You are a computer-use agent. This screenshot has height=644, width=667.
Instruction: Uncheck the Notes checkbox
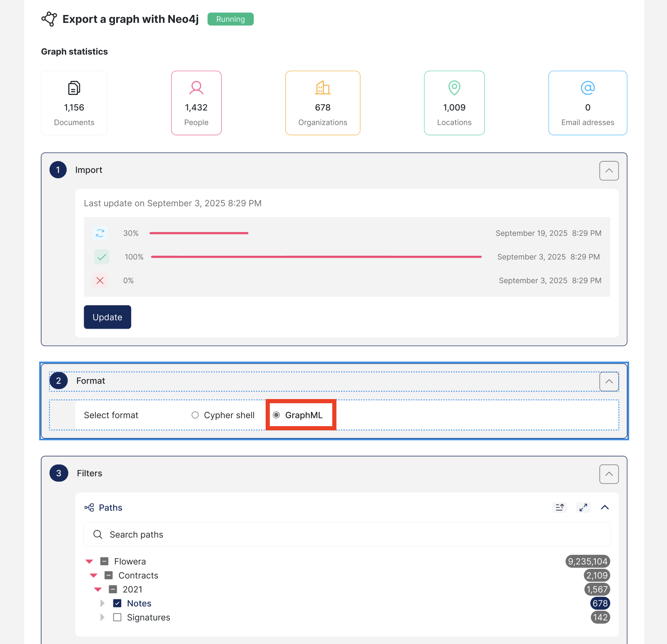(x=117, y=603)
